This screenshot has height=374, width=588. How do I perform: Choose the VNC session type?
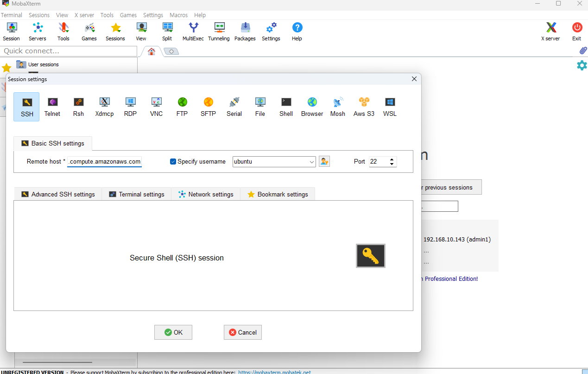pos(156,107)
